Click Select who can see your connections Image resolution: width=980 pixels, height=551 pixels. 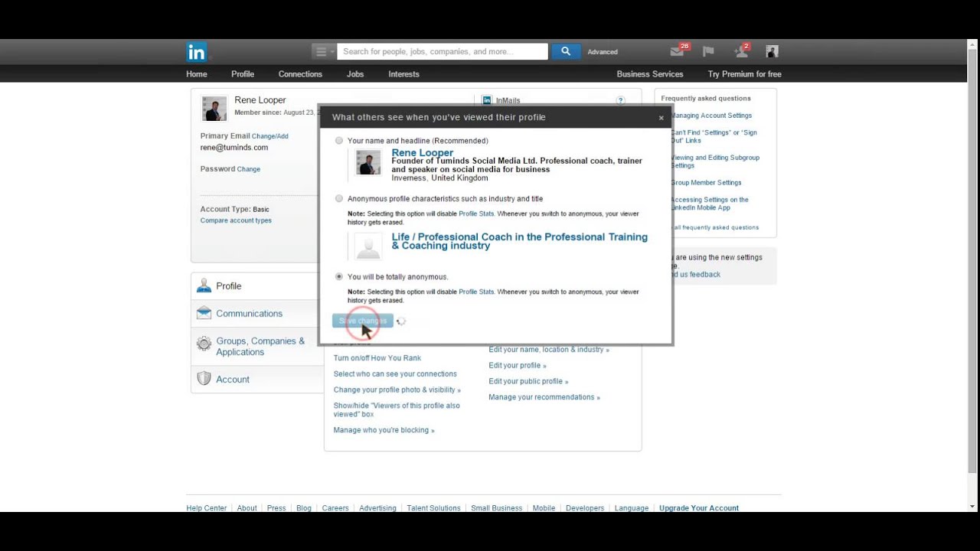pos(395,374)
